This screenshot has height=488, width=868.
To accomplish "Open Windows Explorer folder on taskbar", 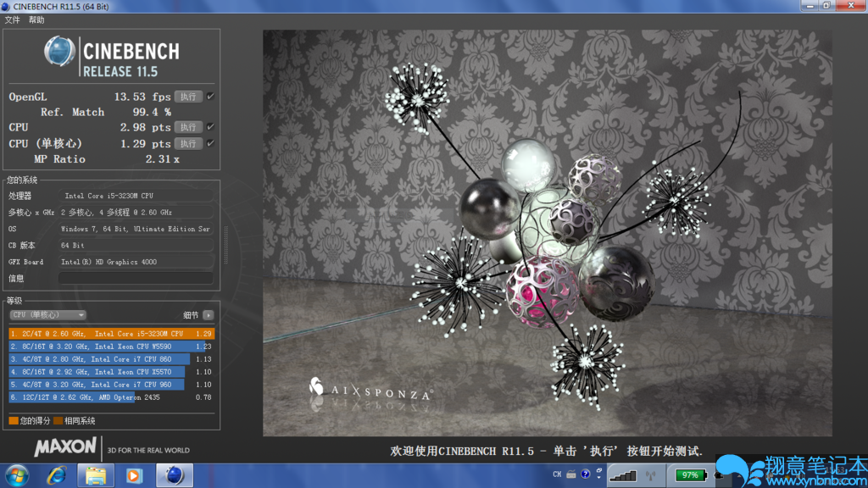I will pyautogui.click(x=95, y=475).
